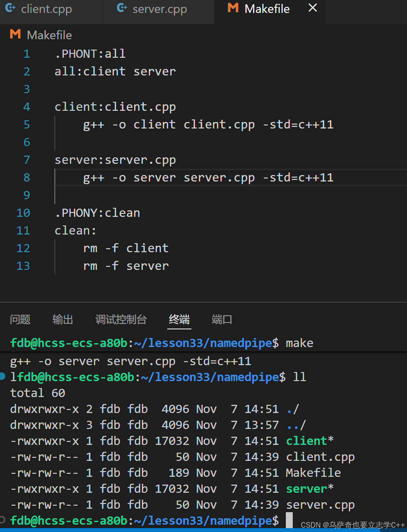Click the 'rm -f client' line
This screenshot has height=532, width=407.
(x=126, y=248)
